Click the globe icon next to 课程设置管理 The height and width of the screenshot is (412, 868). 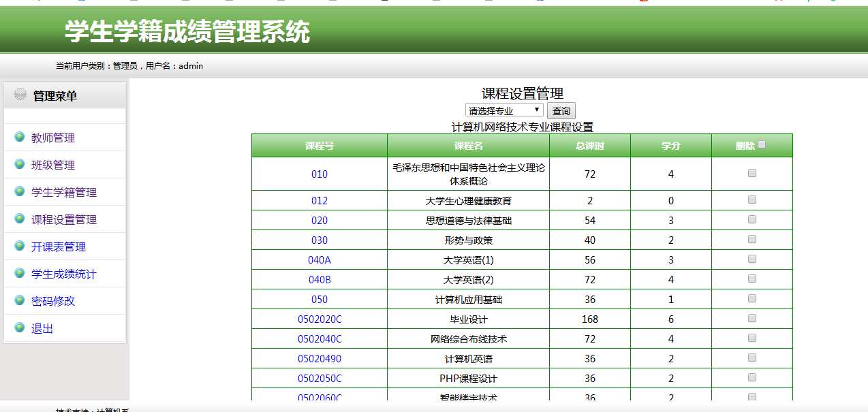pos(20,219)
